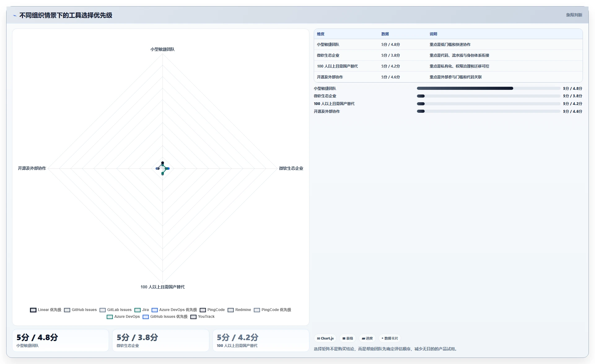Image resolution: width=595 pixels, height=364 pixels.
Task: Toggle Jira legend entry
Action: click(142, 310)
